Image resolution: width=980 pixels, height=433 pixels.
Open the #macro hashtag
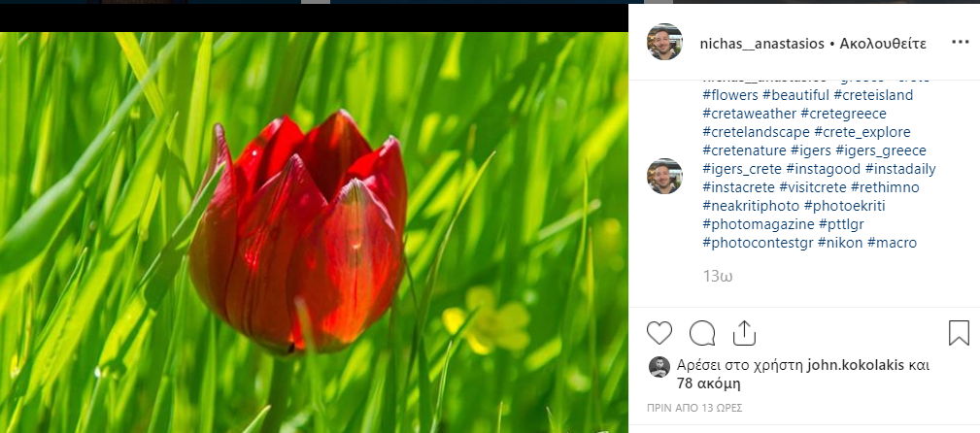pos(892,243)
